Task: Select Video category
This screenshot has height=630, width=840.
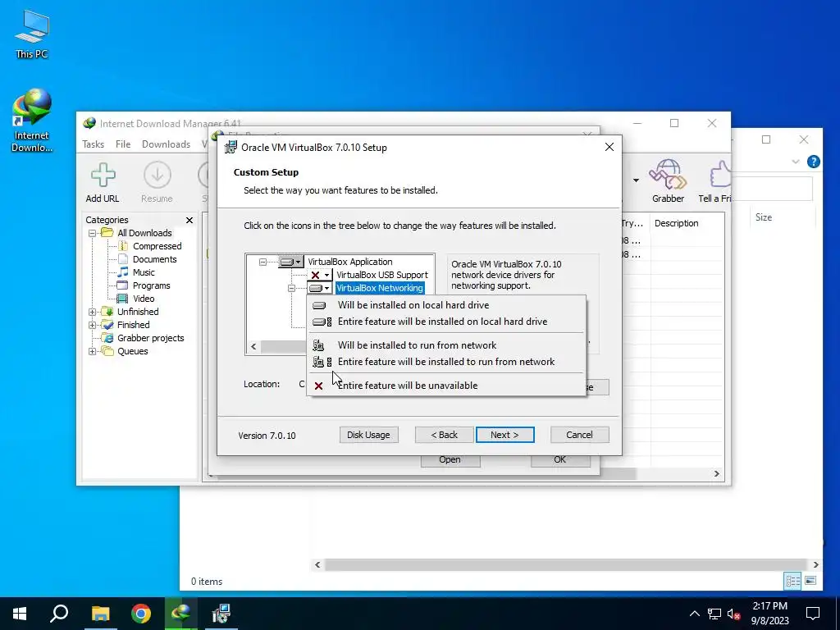Action: 144,299
